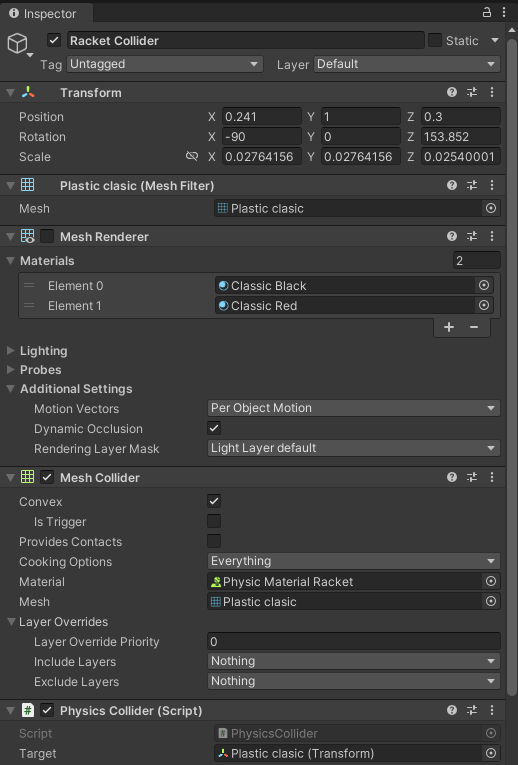Collapse the Mesh Collider component
518x765 pixels.
pos(10,477)
